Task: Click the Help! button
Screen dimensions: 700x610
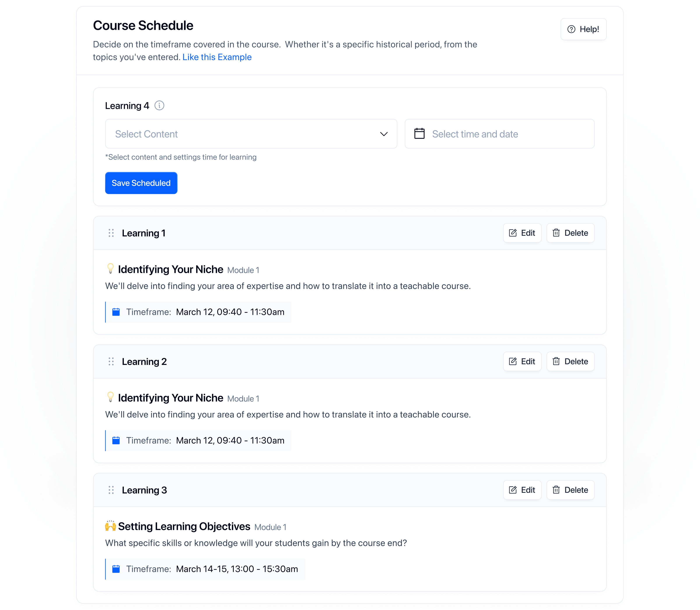Action: click(x=583, y=29)
